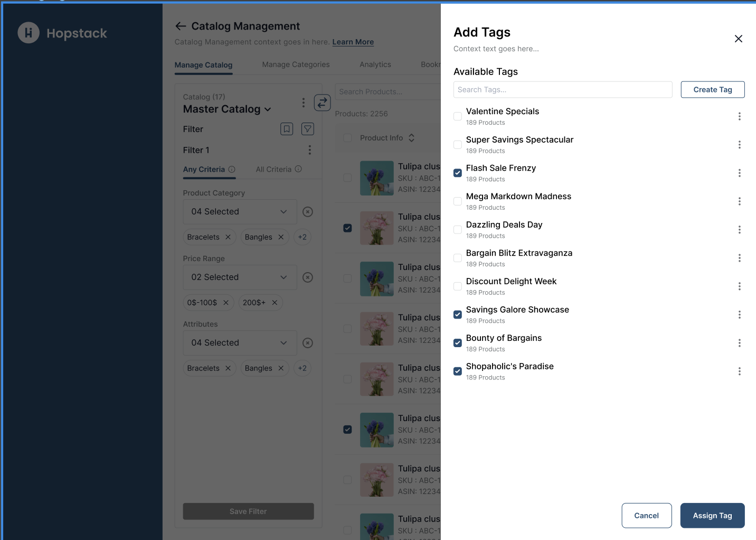Click the Assign Tag button
This screenshot has width=756, height=540.
point(712,516)
